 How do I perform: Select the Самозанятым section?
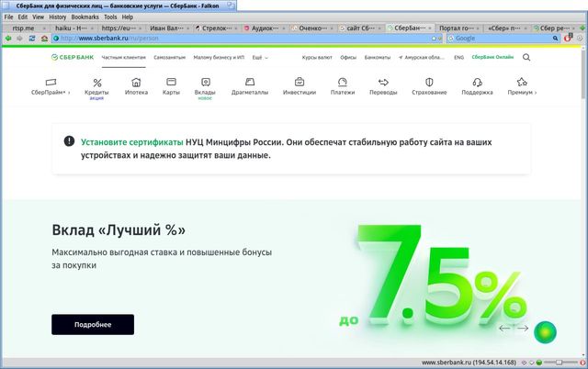[x=169, y=57]
